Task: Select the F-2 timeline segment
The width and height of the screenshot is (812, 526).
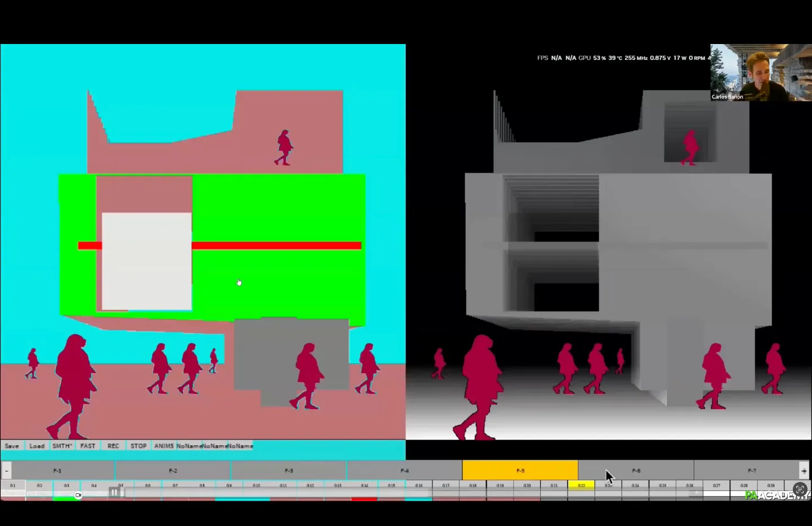Action: click(x=173, y=470)
